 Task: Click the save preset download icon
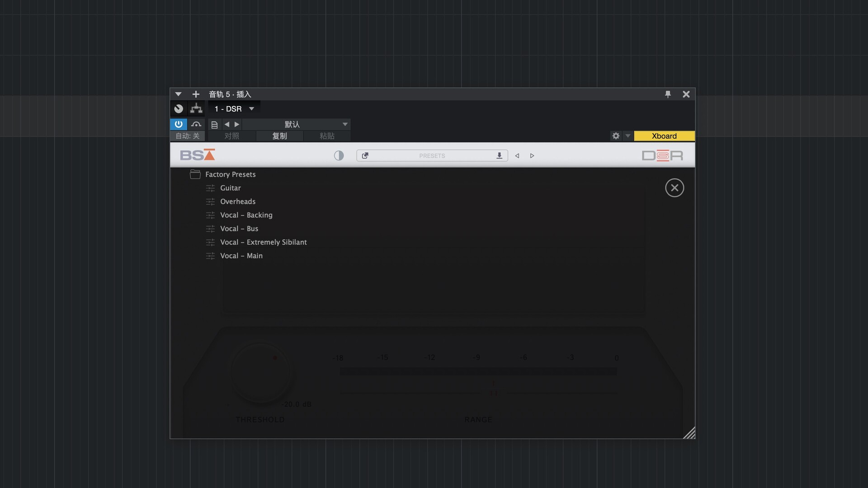pos(499,156)
